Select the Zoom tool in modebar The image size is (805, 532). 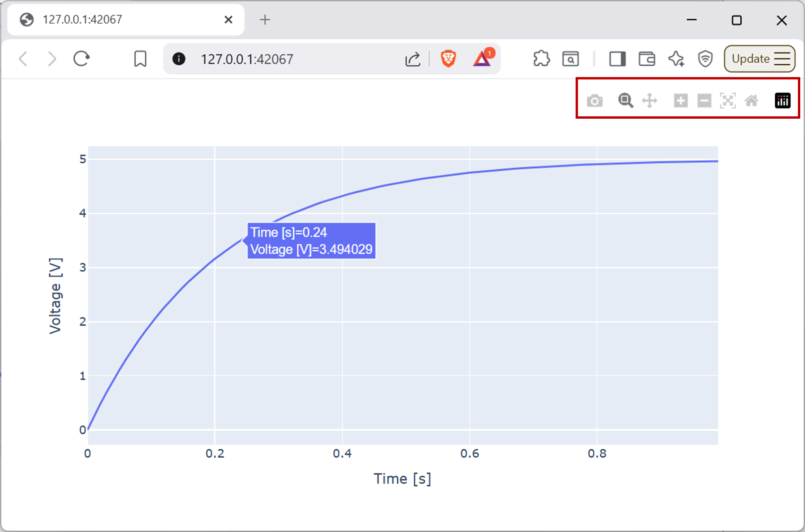[x=625, y=100]
